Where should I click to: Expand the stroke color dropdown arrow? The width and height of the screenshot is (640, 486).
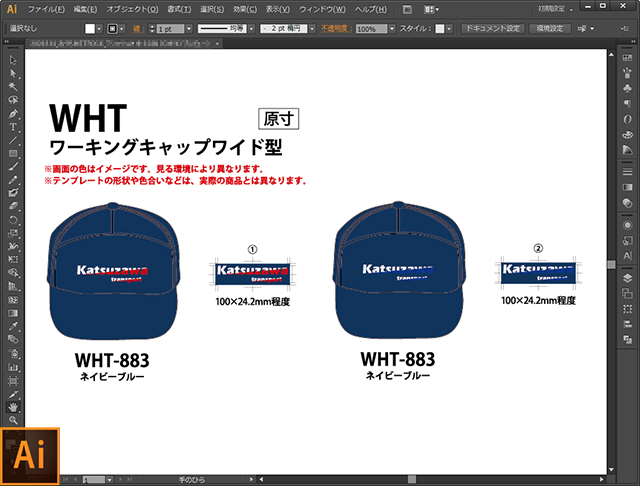(x=122, y=29)
